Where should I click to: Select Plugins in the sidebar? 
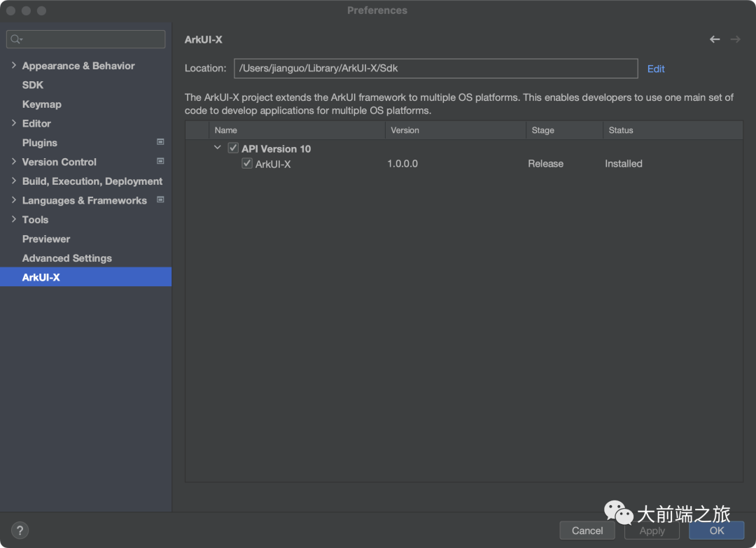[39, 143]
